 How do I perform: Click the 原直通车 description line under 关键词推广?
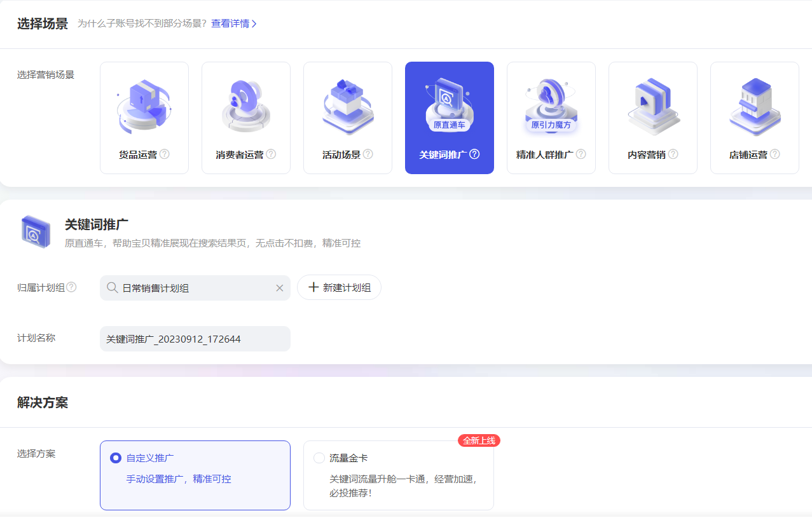212,243
